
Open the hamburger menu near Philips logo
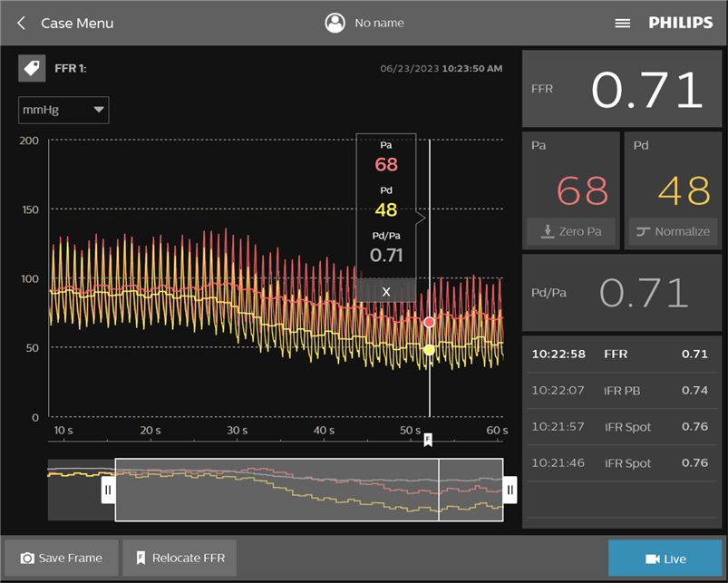point(623,23)
